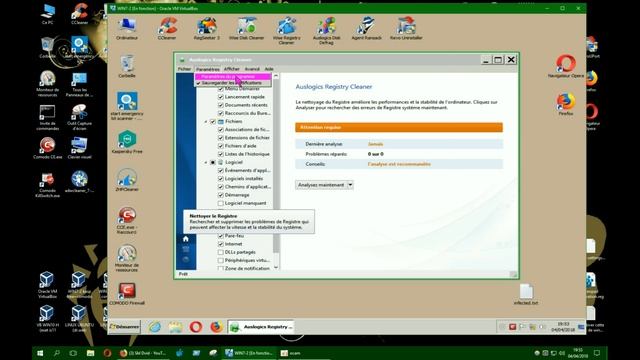Viewport: 640px width, 360px height.
Task: Open Analysez maintenant dropdown arrow
Action: tap(350, 185)
